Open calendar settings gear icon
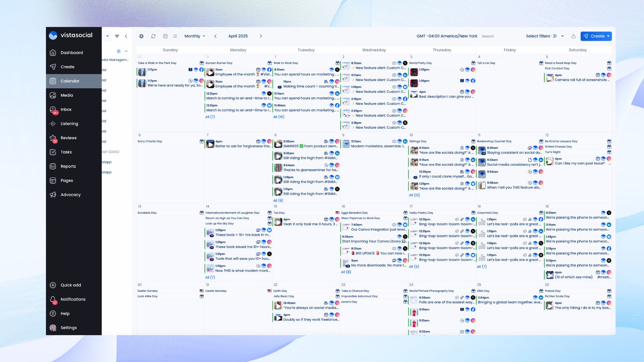Screen dimensions: 644x362 [x=141, y=36]
